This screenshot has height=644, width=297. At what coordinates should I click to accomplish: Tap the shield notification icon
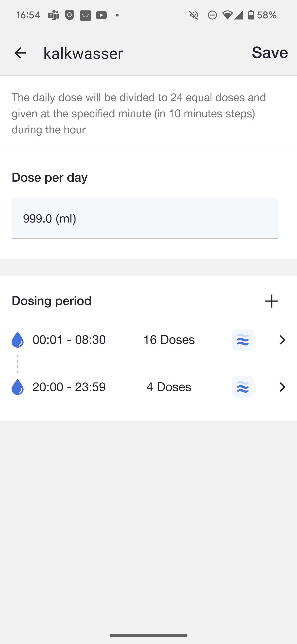coord(70,15)
